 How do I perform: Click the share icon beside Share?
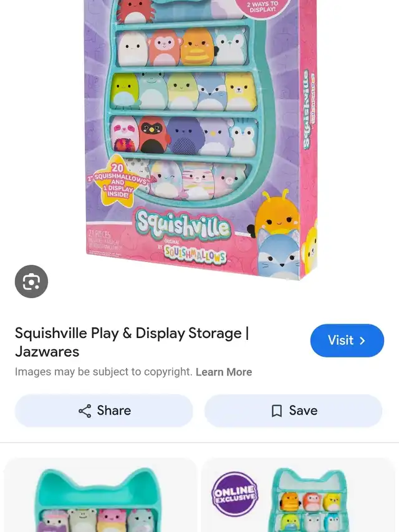click(85, 410)
